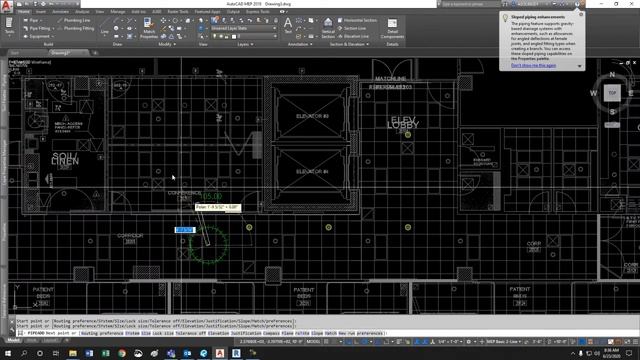Open the Output ribbon tab
Screen dimensions: 640x360
coord(233,12)
